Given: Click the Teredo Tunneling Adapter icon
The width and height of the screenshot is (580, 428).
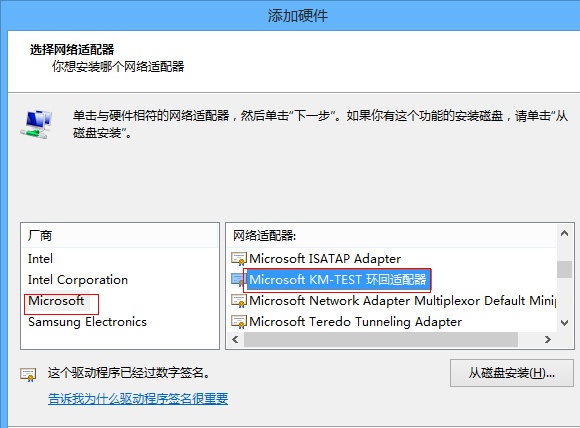Looking at the screenshot, I should point(239,322).
